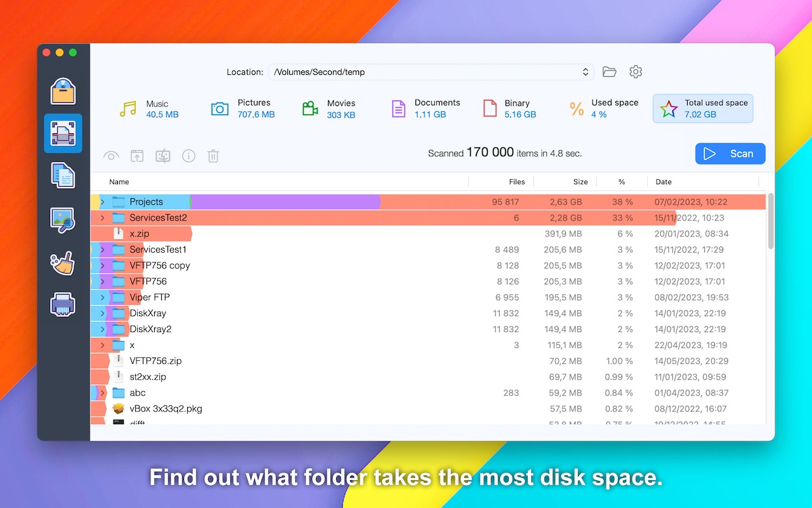Click the vBox 3x33q2.pkg package icon
Image resolution: width=812 pixels, height=508 pixels.
click(118, 408)
